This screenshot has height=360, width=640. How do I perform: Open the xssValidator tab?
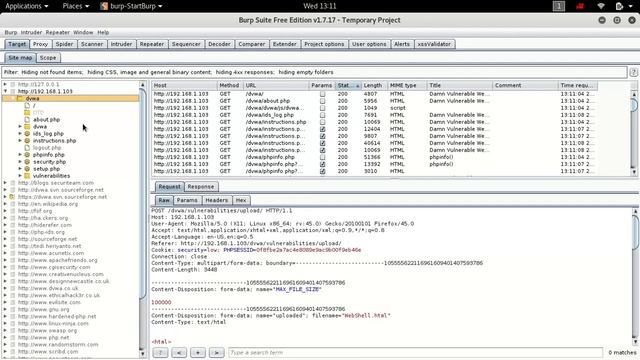point(434,44)
